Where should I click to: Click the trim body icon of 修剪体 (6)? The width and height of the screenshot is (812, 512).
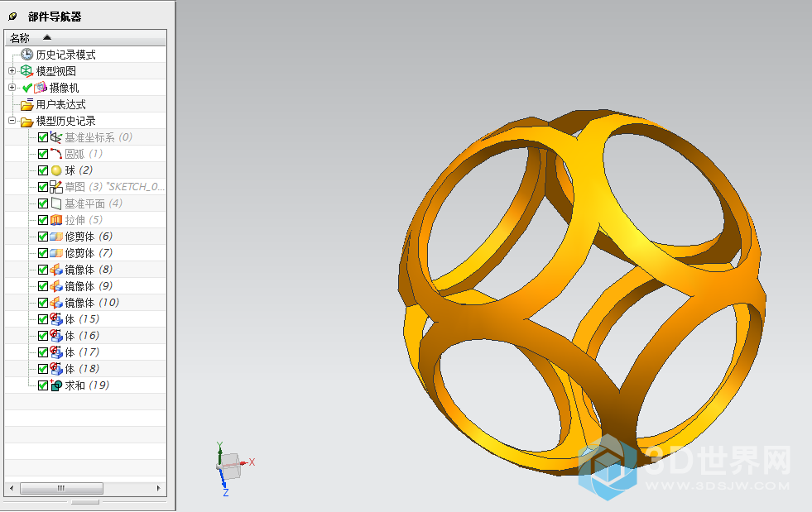56,237
